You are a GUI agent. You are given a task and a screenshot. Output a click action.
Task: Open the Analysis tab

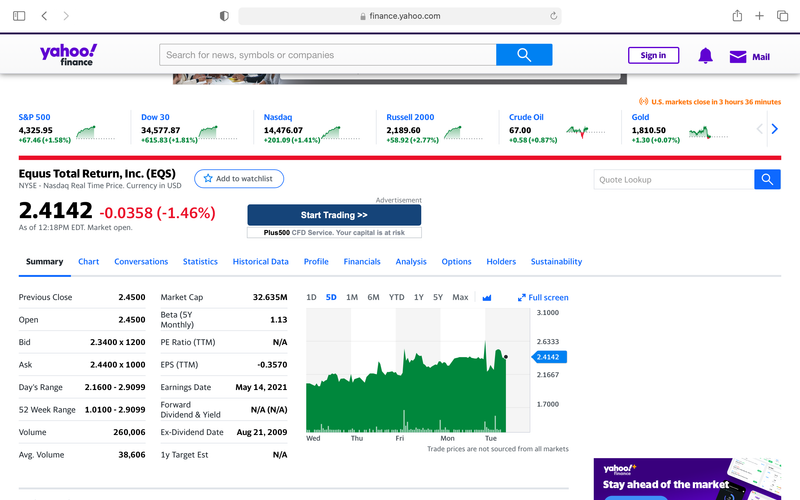coord(411,261)
